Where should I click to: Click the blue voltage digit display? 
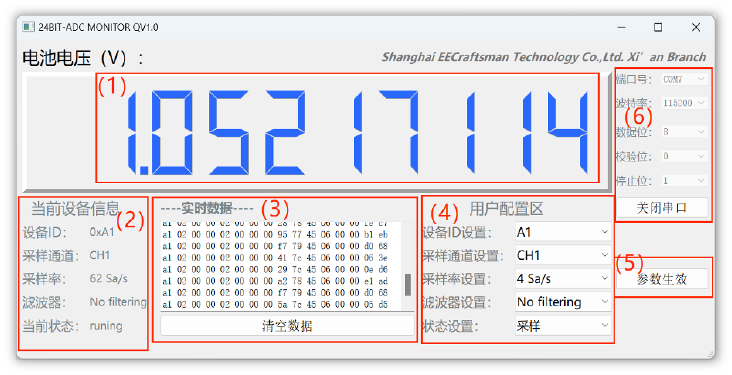(x=357, y=133)
